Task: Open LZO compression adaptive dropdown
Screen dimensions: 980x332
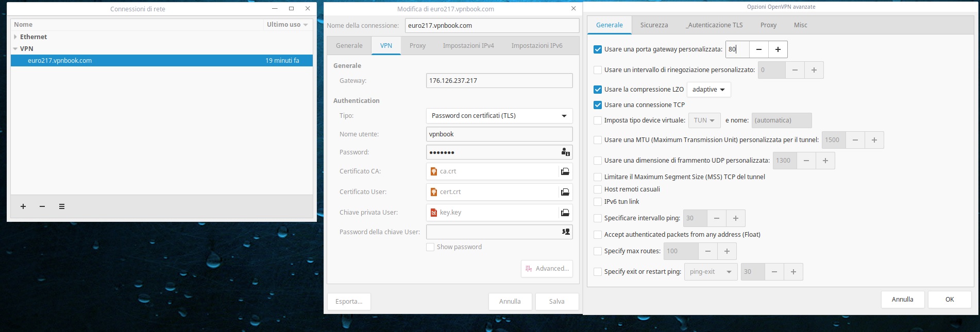Action: pyautogui.click(x=708, y=90)
